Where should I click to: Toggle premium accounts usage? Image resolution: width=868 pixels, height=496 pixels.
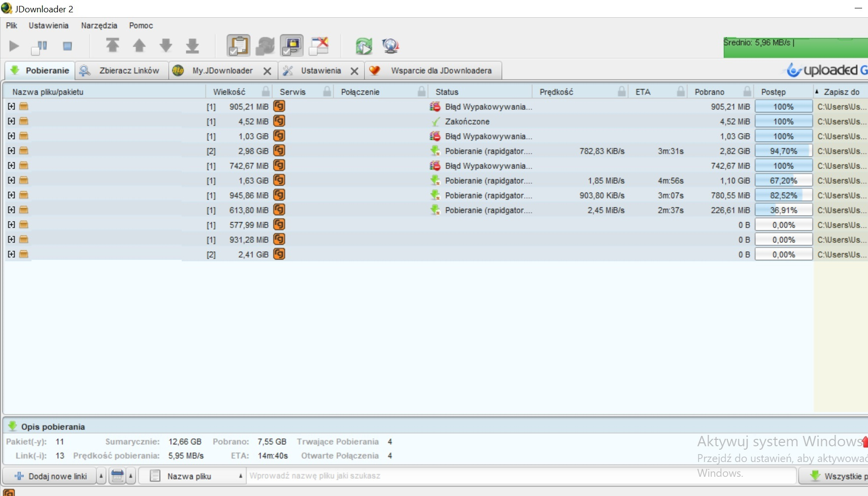click(x=292, y=46)
